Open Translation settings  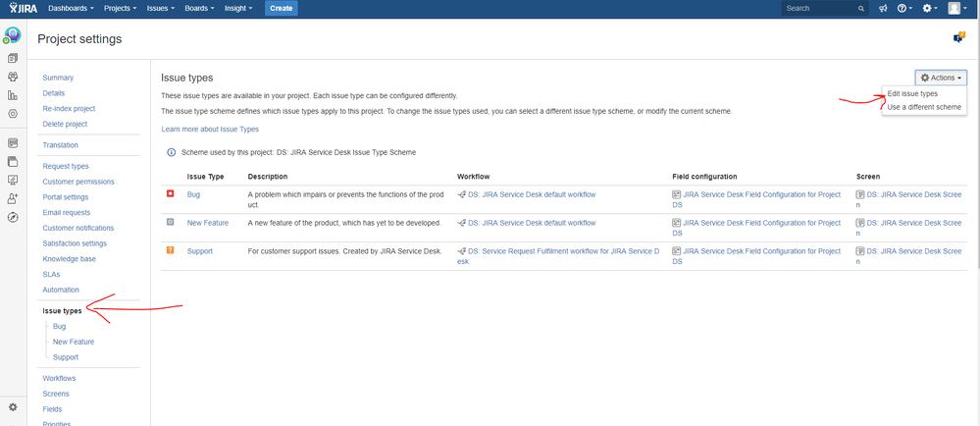point(61,145)
